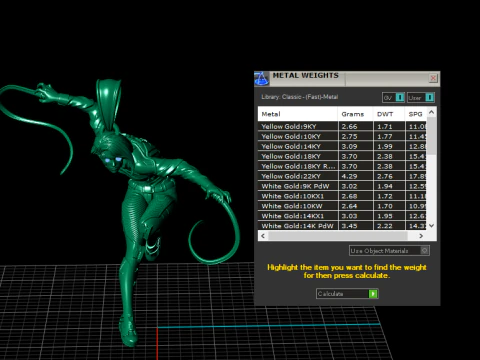Select the Yellow Gold:18KY R... row
Viewport: 480px width, 360px height.
click(342, 166)
